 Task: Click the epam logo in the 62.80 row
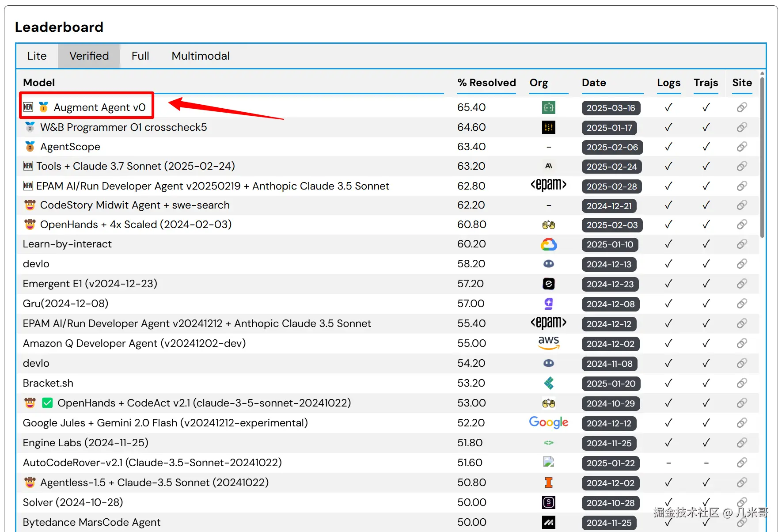[x=549, y=185]
